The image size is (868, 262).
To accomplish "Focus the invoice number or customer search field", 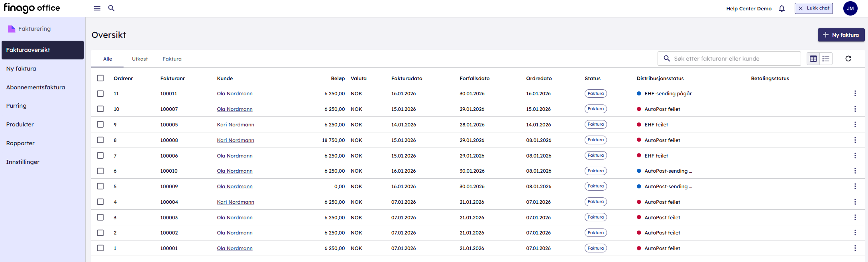I will (733, 59).
